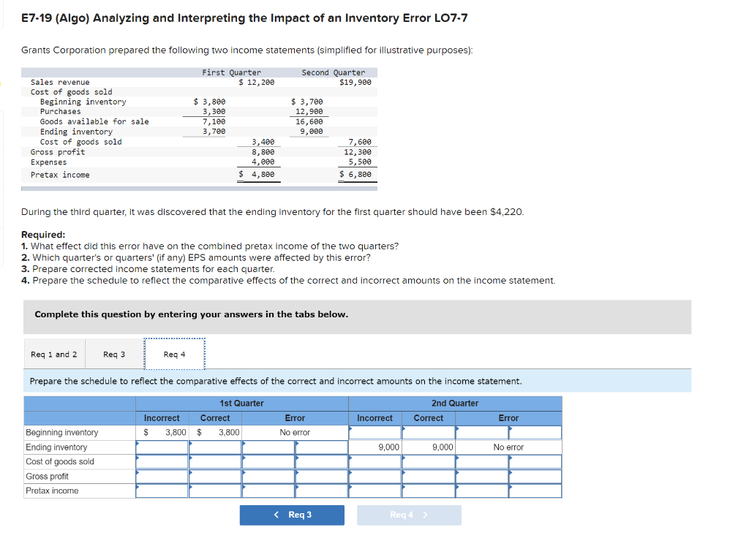Switch to the Req 1 and 2 tab

(54, 354)
